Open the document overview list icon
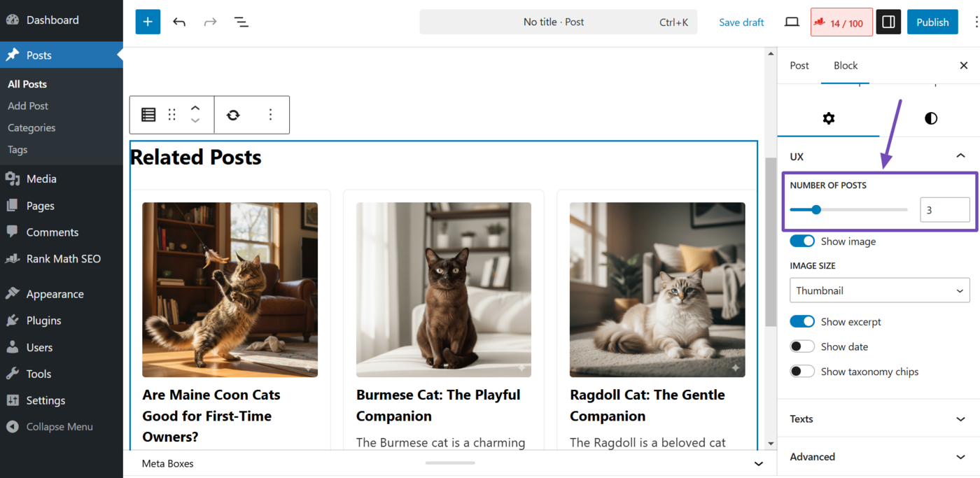This screenshot has height=478, width=980. tap(241, 22)
